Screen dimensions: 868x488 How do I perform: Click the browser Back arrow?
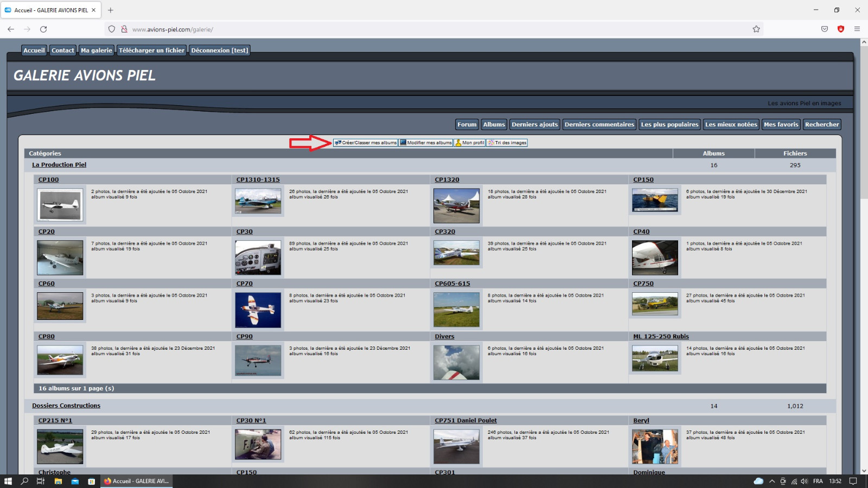11,29
